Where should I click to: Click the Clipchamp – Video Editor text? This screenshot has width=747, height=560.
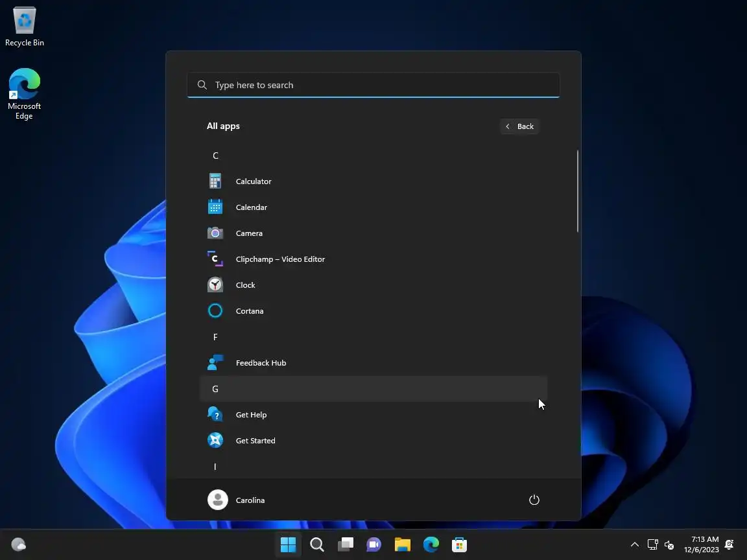[x=280, y=259]
